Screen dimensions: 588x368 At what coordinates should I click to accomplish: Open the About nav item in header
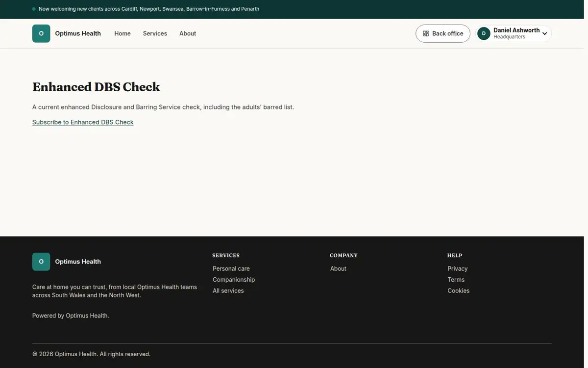pos(188,33)
